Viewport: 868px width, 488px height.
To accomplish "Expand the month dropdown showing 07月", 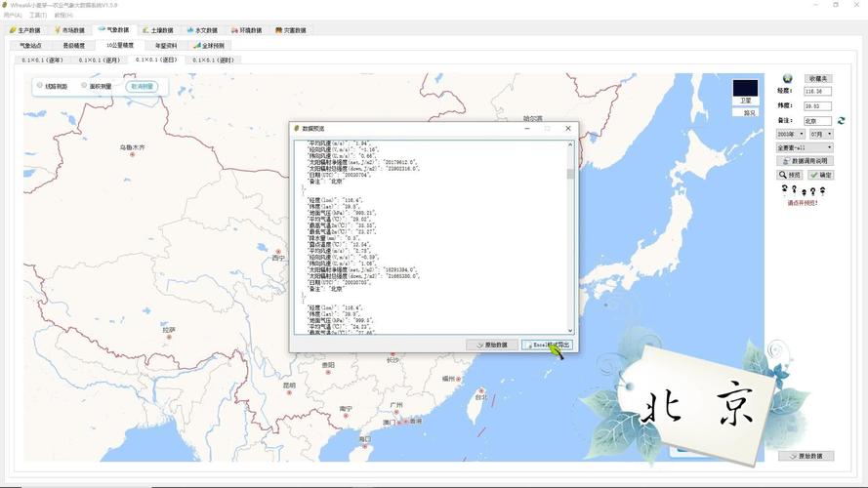I will pyautogui.click(x=820, y=134).
